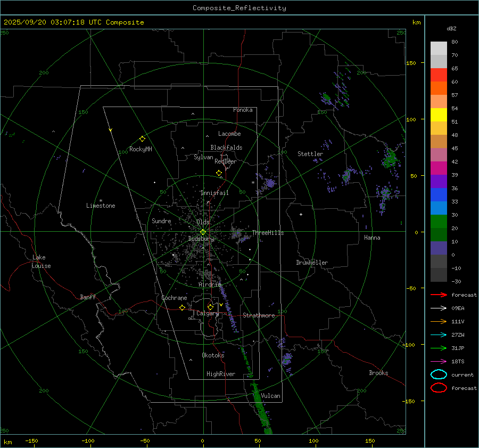479x448 pixels.
Task: Select the cyan 27ZW arrow icon
Action: (439, 335)
